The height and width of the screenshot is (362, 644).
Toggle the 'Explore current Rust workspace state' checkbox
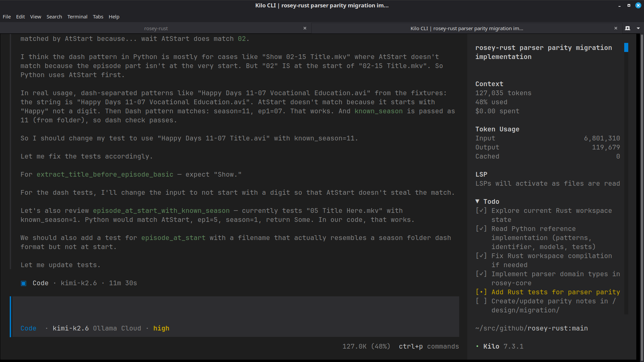pos(481,211)
